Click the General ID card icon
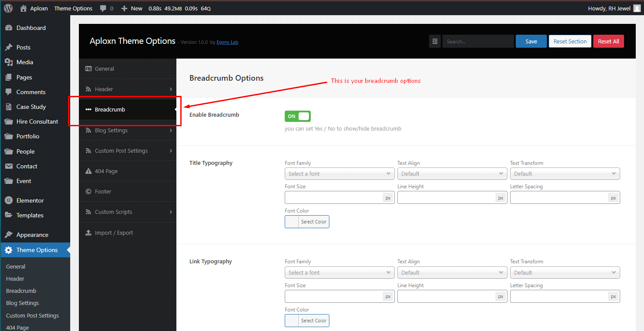The width and height of the screenshot is (644, 331). click(x=88, y=69)
